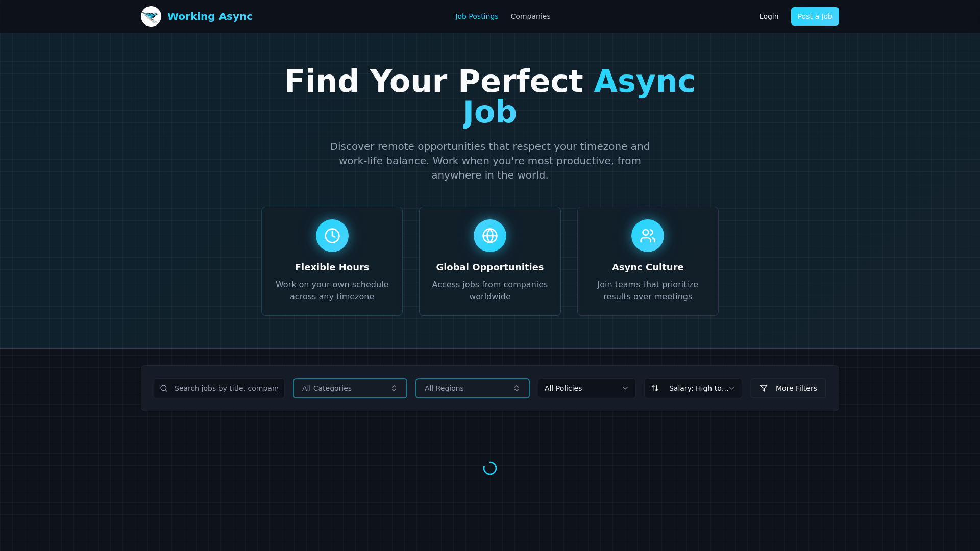Open the All Categories combo box

point(350,388)
